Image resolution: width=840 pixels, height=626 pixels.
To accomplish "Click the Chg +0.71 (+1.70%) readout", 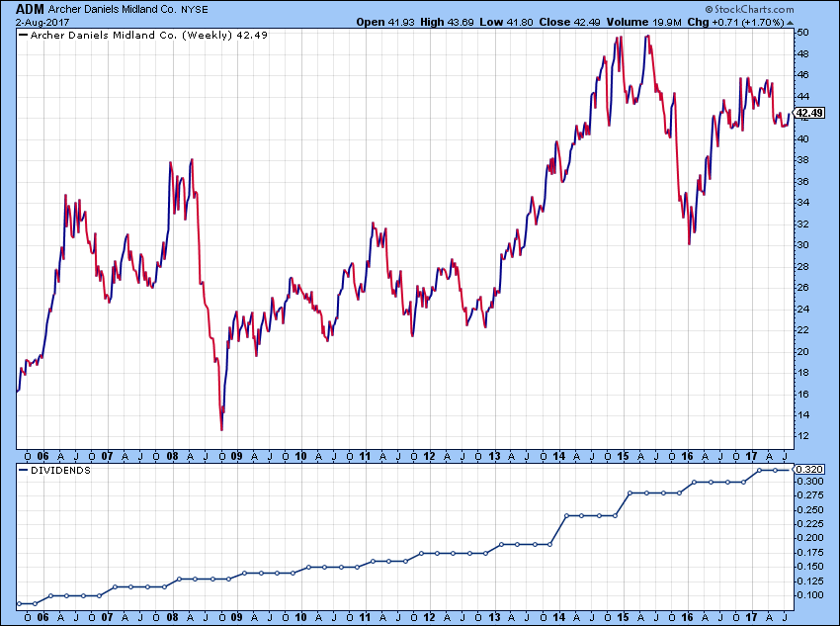I will [x=735, y=22].
